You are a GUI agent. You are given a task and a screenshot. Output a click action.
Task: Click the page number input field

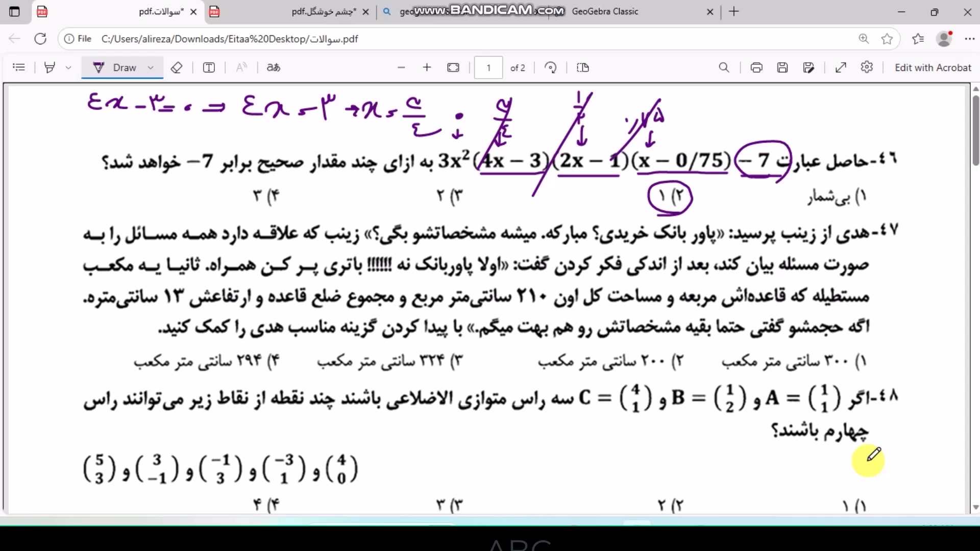pyautogui.click(x=488, y=67)
